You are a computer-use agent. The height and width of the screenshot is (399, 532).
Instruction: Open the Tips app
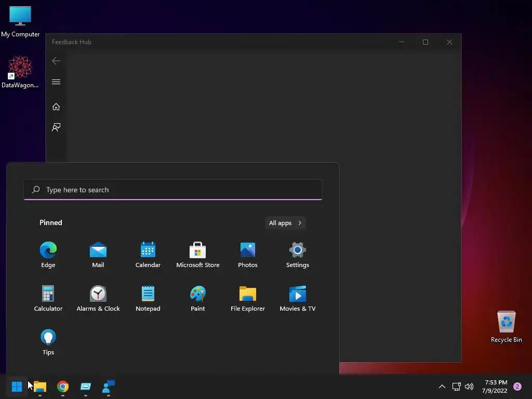point(48,342)
